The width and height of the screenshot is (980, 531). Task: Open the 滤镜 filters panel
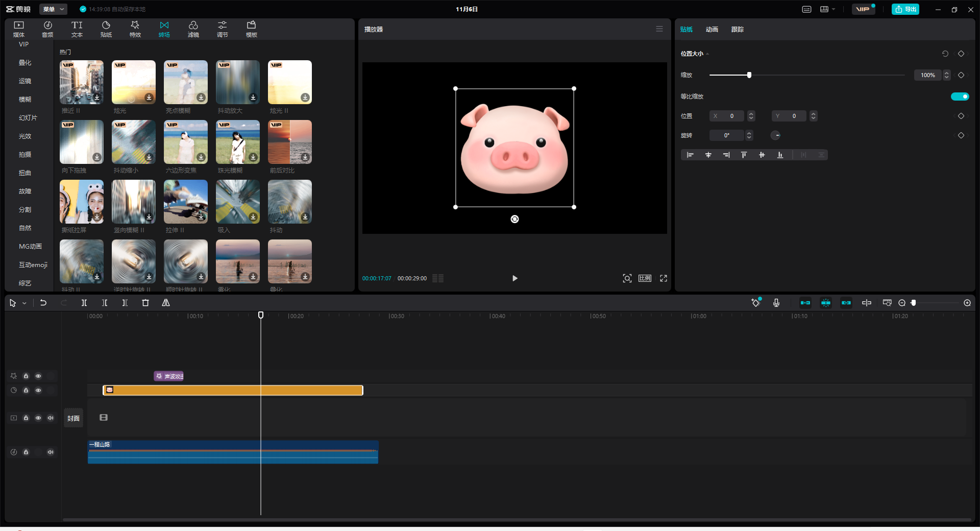point(193,29)
